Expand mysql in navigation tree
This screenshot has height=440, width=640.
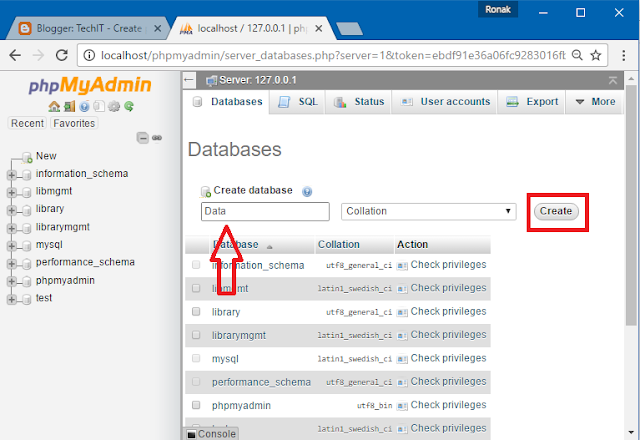point(11,246)
